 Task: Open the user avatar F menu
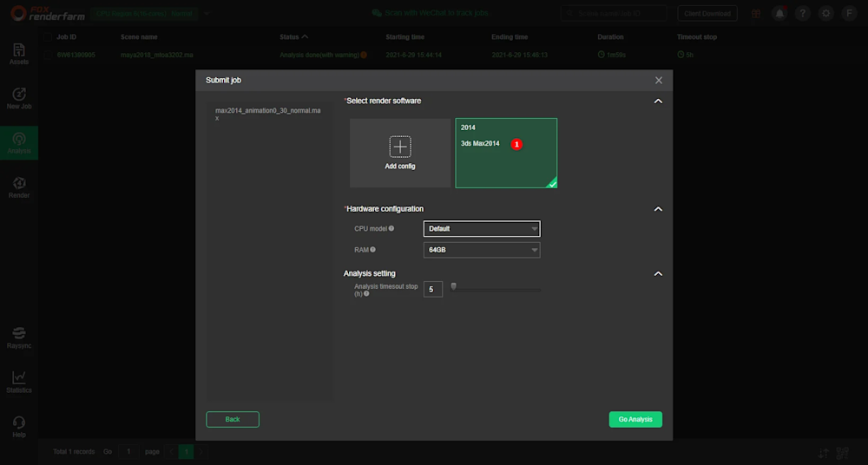[x=849, y=13]
